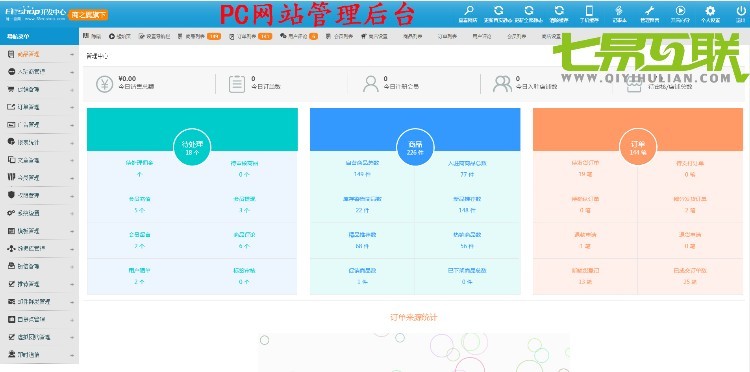Expand the sidebar row with the copy-pages icon
This screenshot has width=750, height=372.
[39, 160]
